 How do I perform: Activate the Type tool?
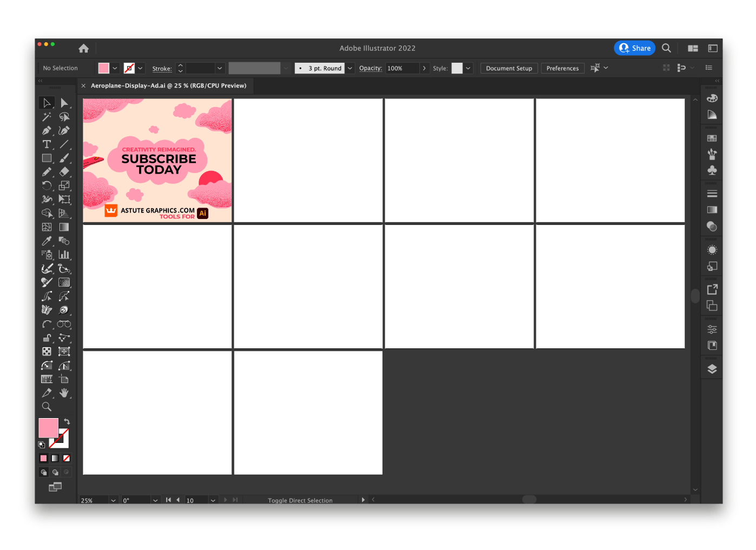click(47, 144)
